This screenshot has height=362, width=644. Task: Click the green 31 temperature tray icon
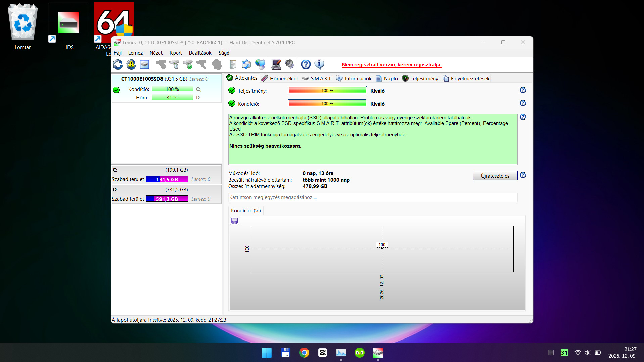564,353
